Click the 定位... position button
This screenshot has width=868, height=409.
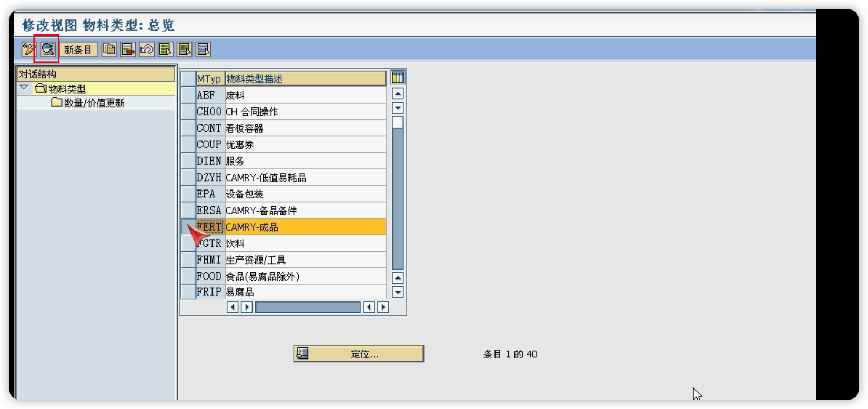pos(359,354)
